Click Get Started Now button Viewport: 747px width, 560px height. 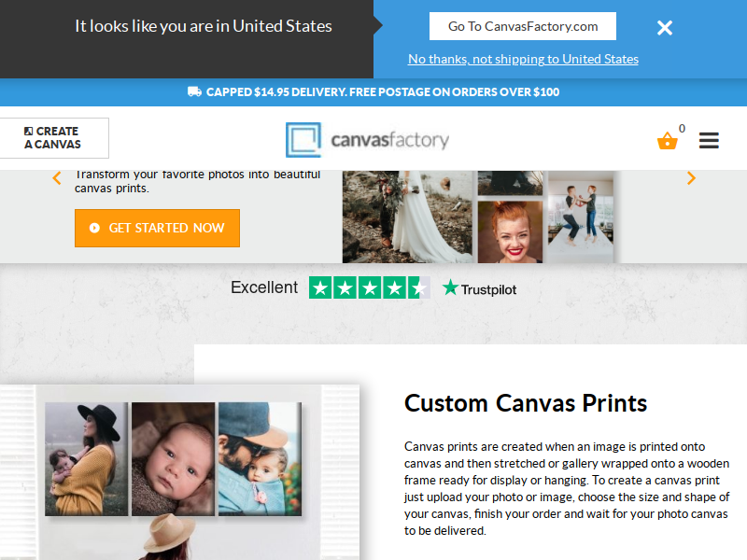[157, 228]
